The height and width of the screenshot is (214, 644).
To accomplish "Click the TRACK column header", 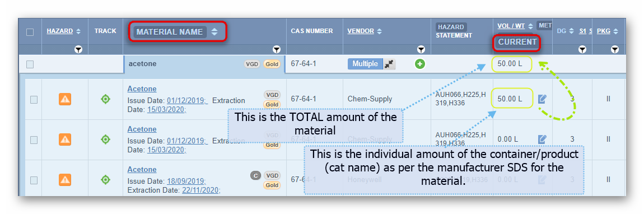I will point(105,31).
